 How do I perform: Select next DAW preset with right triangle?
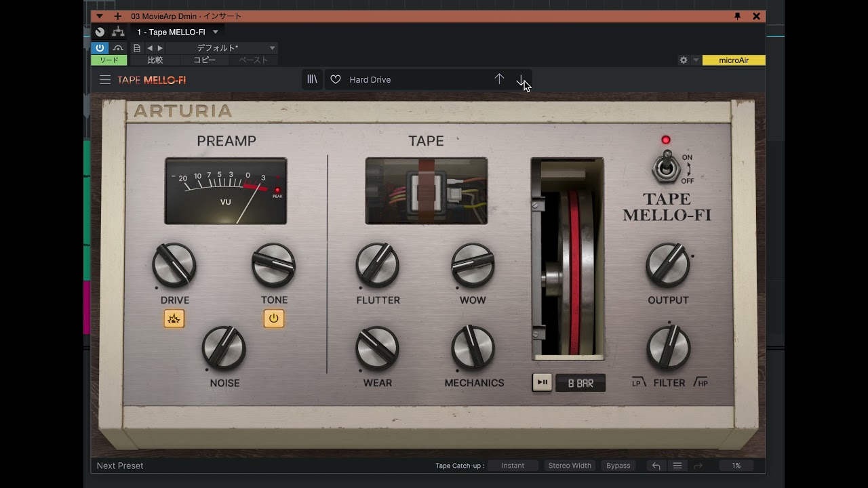160,48
